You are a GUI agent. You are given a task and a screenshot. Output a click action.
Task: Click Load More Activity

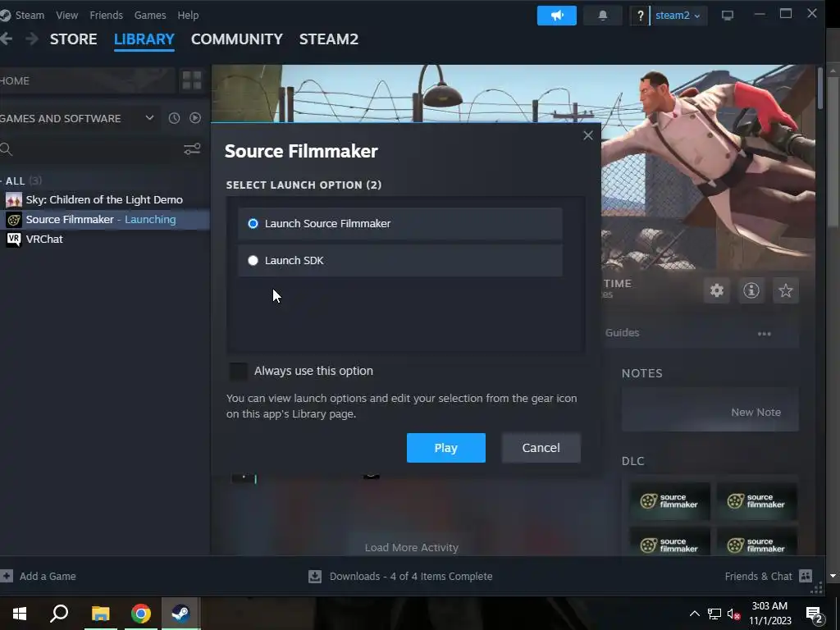click(412, 547)
